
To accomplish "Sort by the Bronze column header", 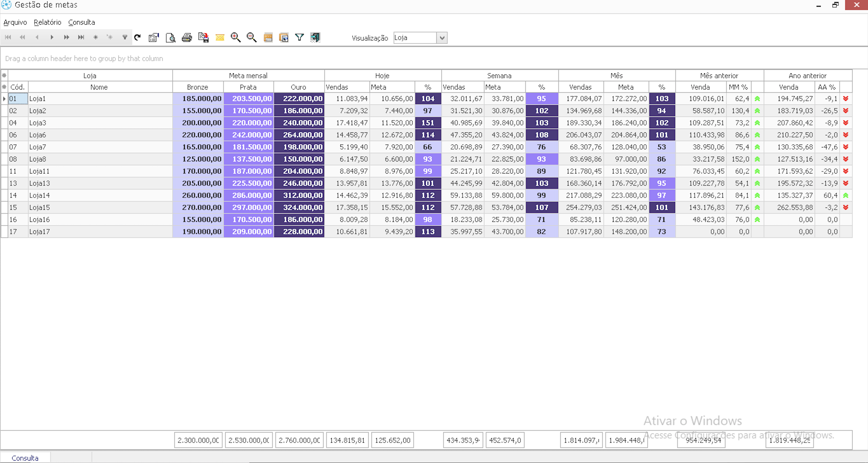I will coord(197,87).
